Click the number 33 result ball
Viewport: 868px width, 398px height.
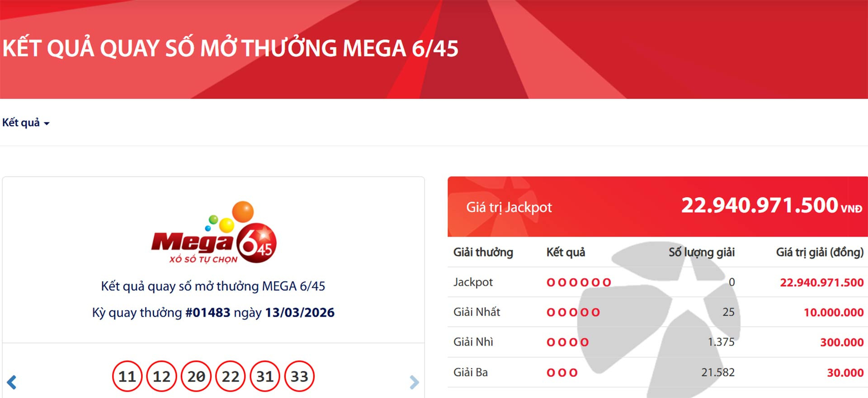pos(299,376)
